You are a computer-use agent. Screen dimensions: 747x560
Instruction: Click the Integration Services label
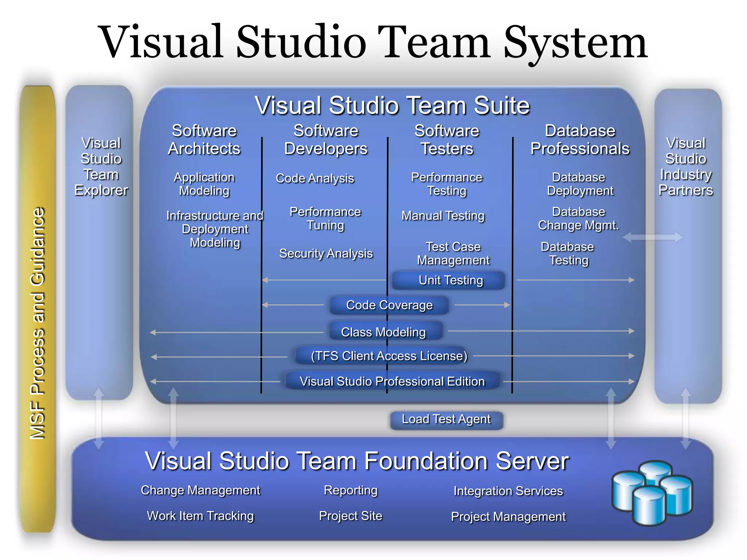(508, 491)
